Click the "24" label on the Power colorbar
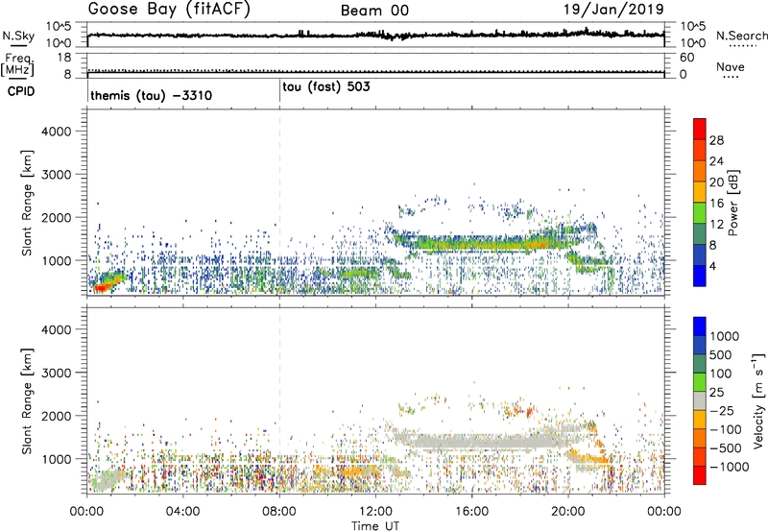Screen dimensions: 768x532 pos(716,161)
